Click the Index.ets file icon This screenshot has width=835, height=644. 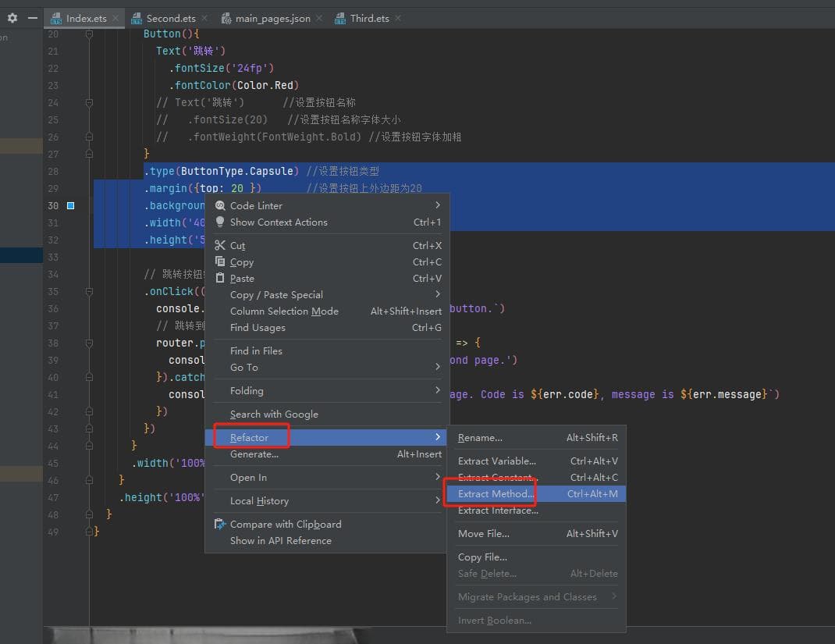[x=56, y=19]
